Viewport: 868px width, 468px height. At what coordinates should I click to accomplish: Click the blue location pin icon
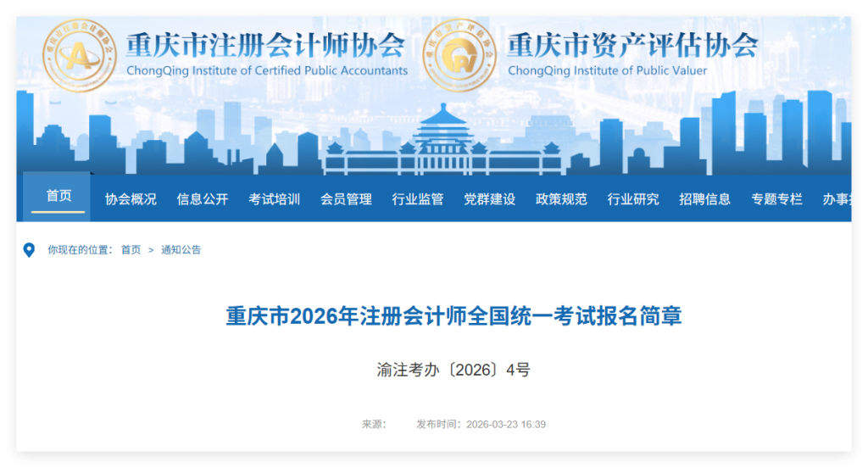click(29, 250)
